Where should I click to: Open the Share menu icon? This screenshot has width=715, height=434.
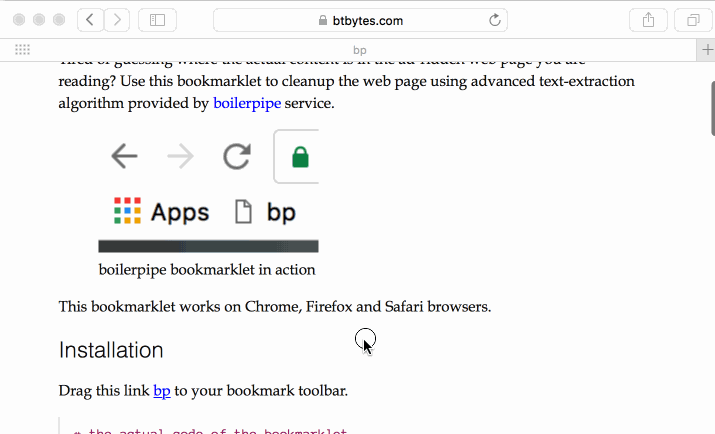click(648, 20)
